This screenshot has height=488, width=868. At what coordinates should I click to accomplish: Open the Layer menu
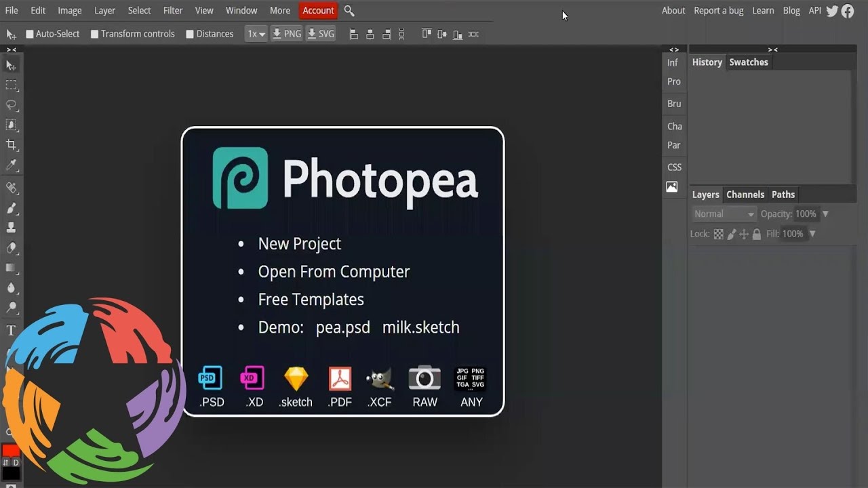pos(104,11)
